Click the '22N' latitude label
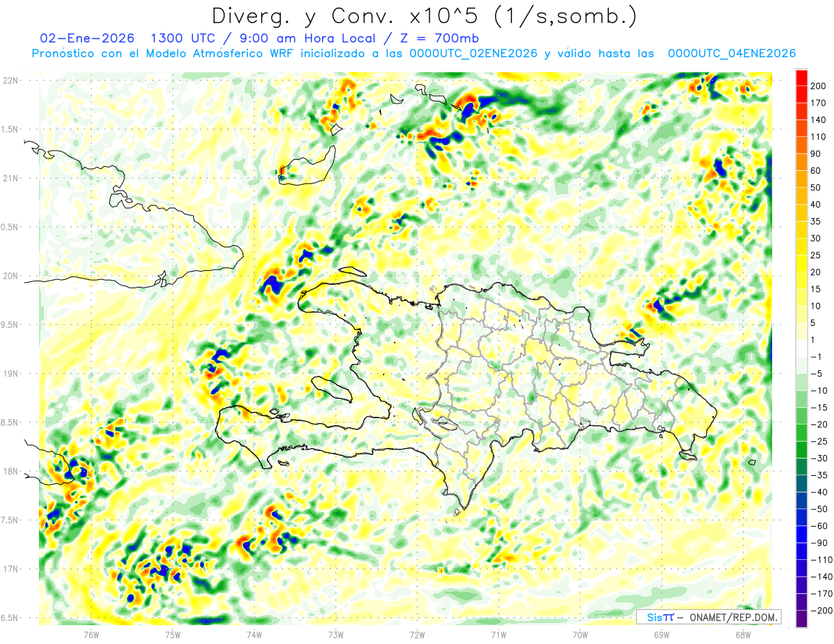The height and width of the screenshot is (644, 834). point(10,81)
